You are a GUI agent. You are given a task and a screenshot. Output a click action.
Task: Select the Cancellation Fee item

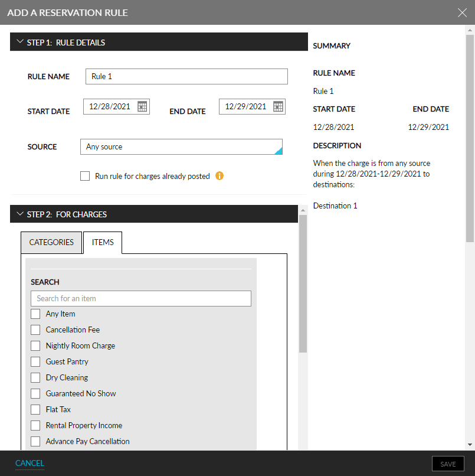tap(35, 330)
